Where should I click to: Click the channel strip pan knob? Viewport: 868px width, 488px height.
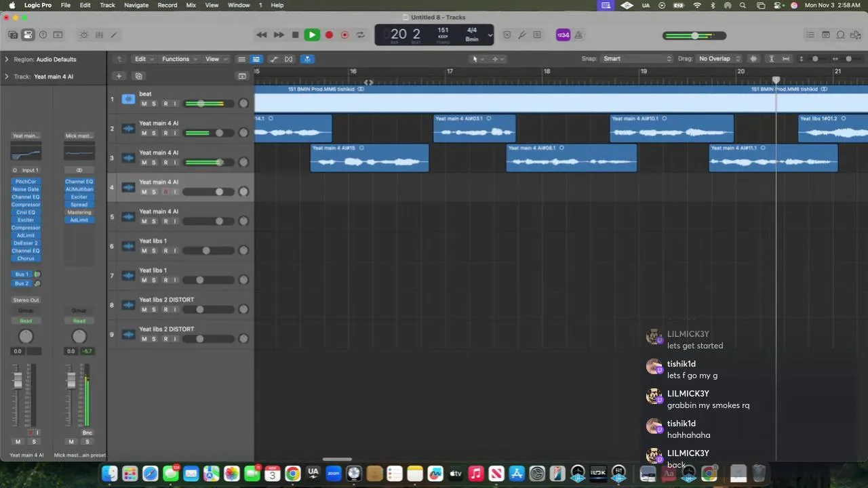(26, 336)
